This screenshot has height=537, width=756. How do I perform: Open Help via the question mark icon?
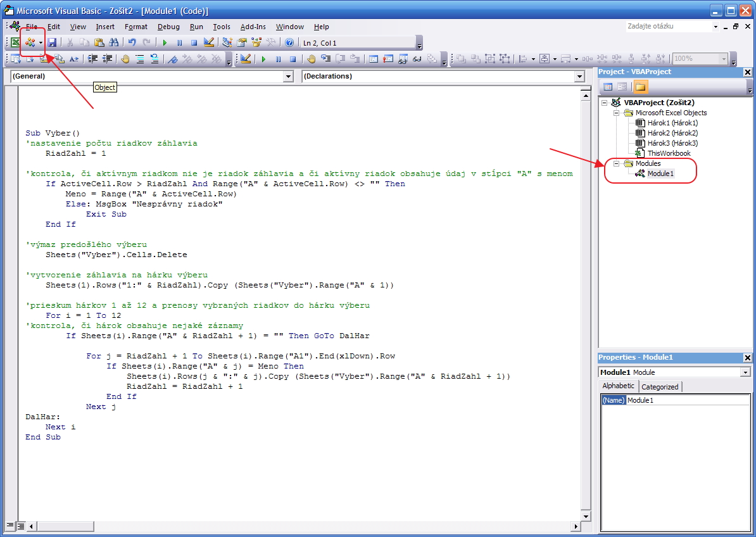(289, 43)
